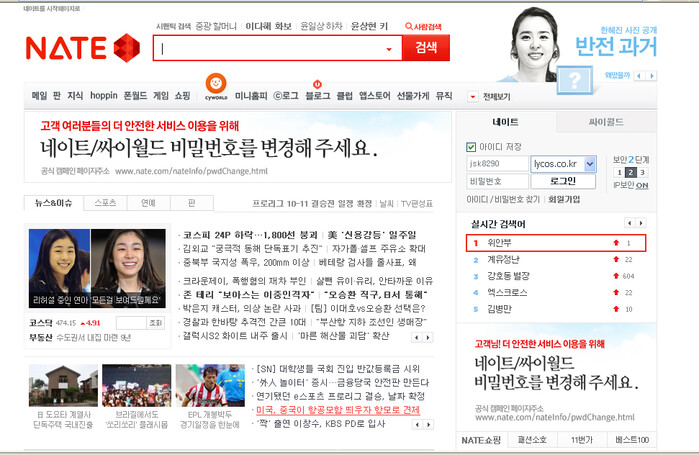Click the 조회 stock lookup button

pos(156,323)
